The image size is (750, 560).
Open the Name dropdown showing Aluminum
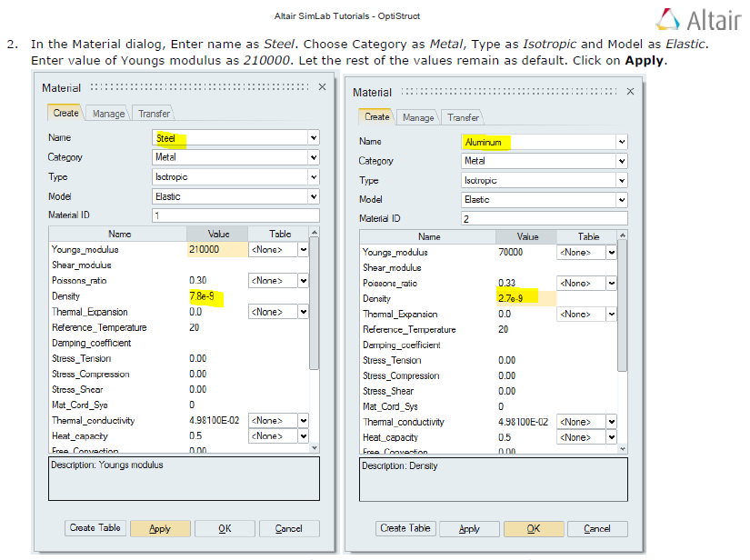pos(621,142)
